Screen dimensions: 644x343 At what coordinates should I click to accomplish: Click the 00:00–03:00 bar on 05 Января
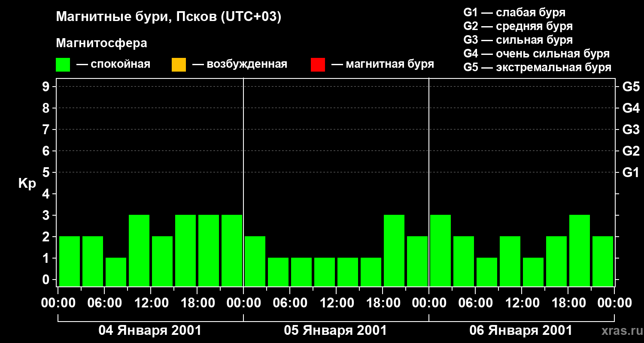coord(255,261)
